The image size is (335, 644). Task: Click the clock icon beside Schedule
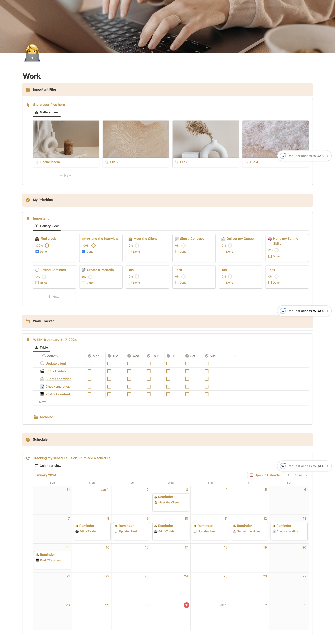click(28, 440)
